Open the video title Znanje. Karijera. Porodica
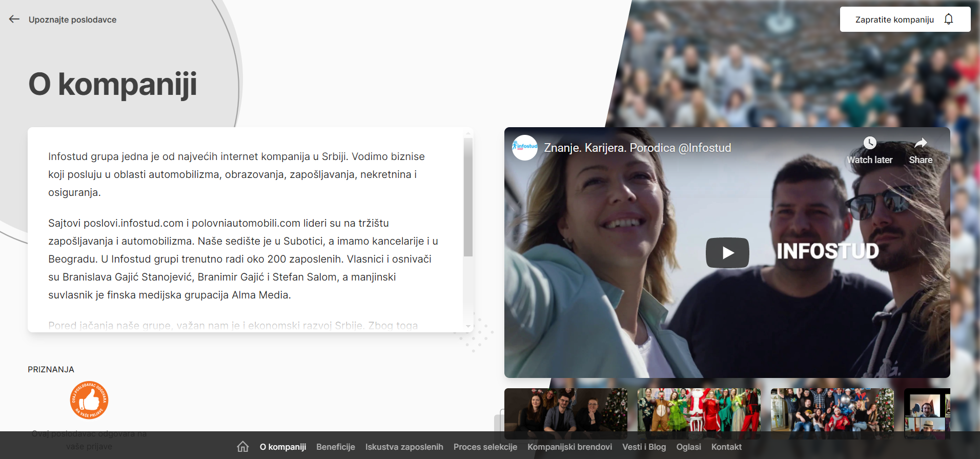 point(637,148)
